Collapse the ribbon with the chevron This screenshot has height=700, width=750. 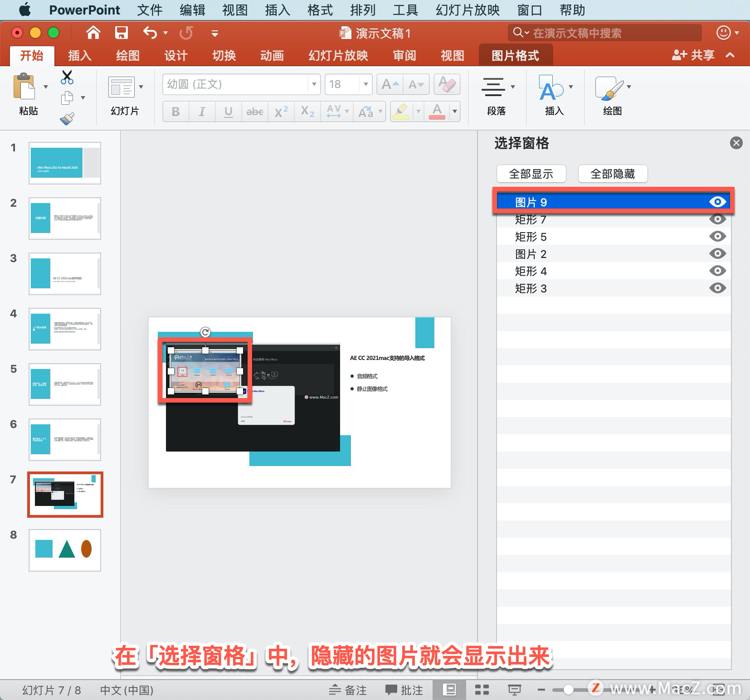coord(730,55)
